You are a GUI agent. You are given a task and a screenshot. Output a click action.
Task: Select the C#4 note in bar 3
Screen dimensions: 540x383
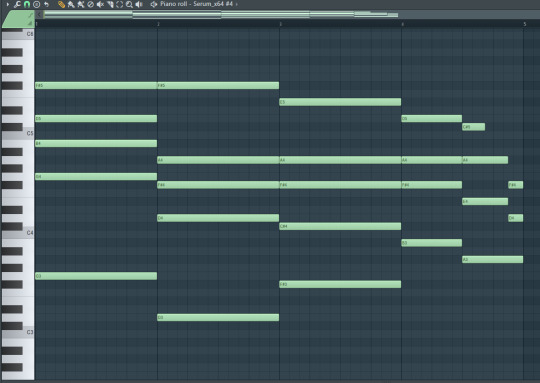[340, 226]
